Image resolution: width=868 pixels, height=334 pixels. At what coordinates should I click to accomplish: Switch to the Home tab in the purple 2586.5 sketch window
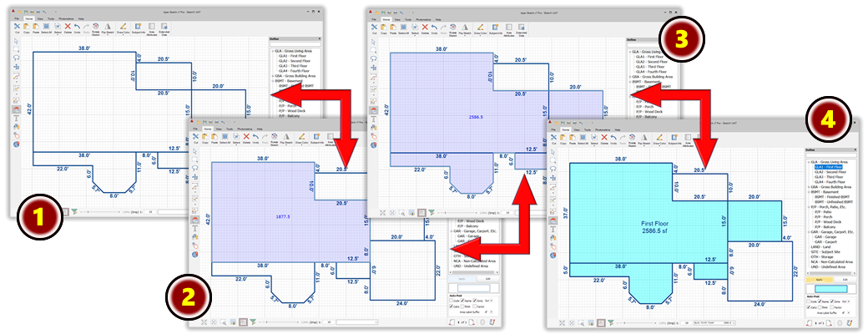pos(386,19)
